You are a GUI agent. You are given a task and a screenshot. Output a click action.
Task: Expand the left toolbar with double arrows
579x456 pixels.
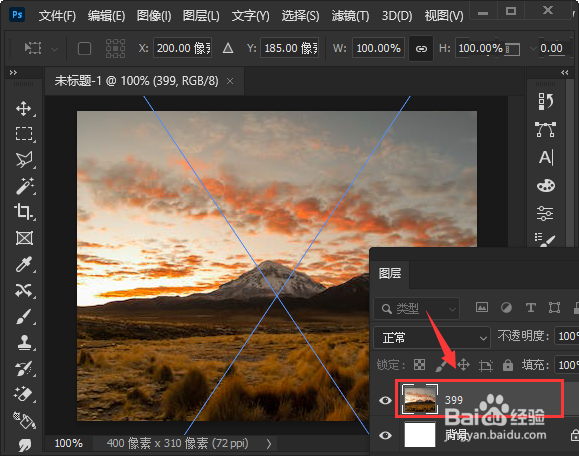click(x=13, y=73)
